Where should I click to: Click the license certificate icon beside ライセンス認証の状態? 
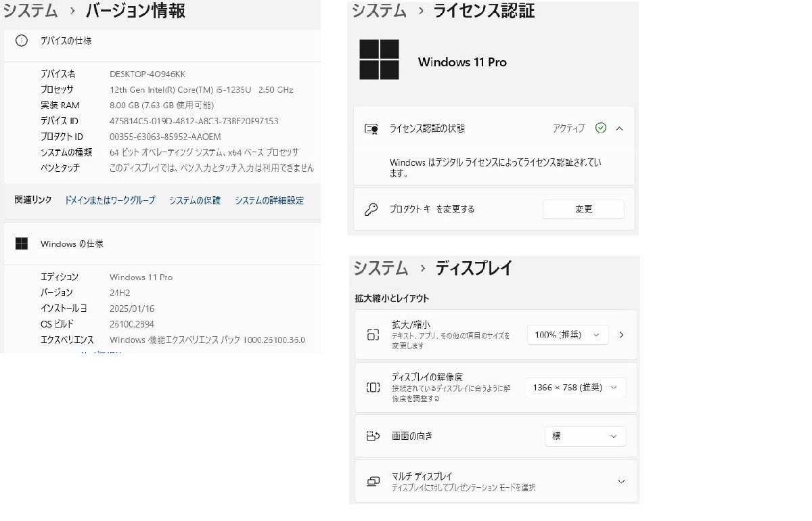coord(371,129)
